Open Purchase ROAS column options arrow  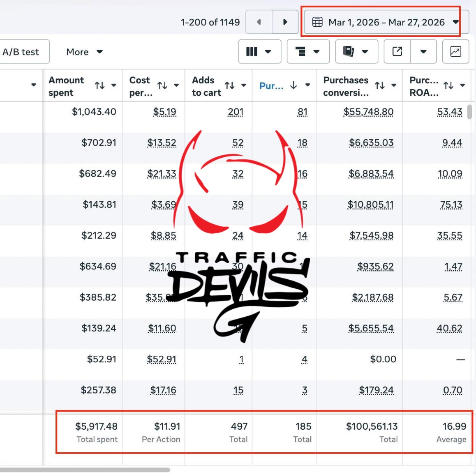point(462,85)
